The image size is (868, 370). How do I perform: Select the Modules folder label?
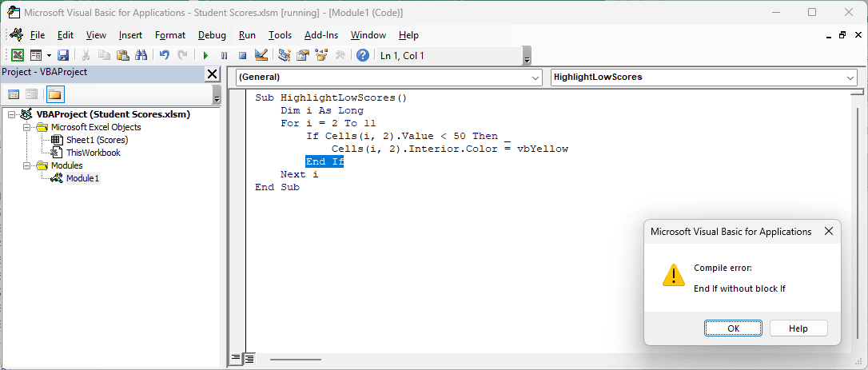point(67,165)
